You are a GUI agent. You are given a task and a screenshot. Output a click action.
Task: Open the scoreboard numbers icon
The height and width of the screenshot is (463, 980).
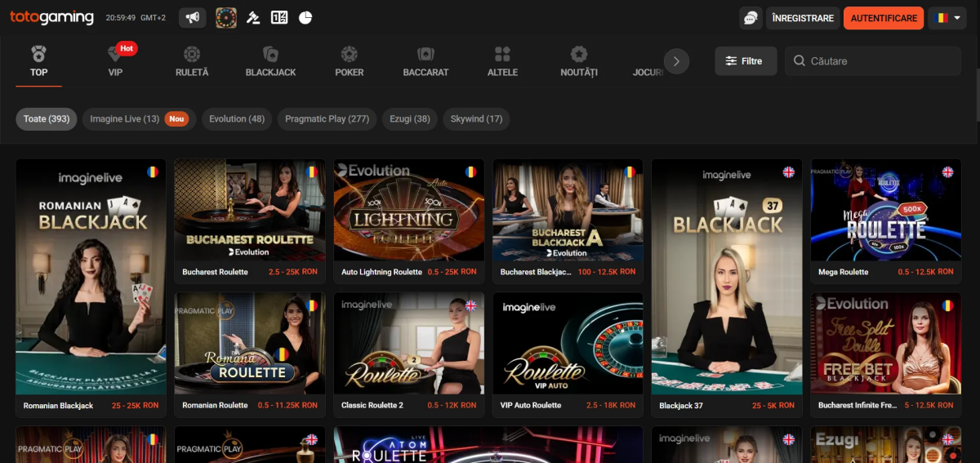tap(279, 17)
